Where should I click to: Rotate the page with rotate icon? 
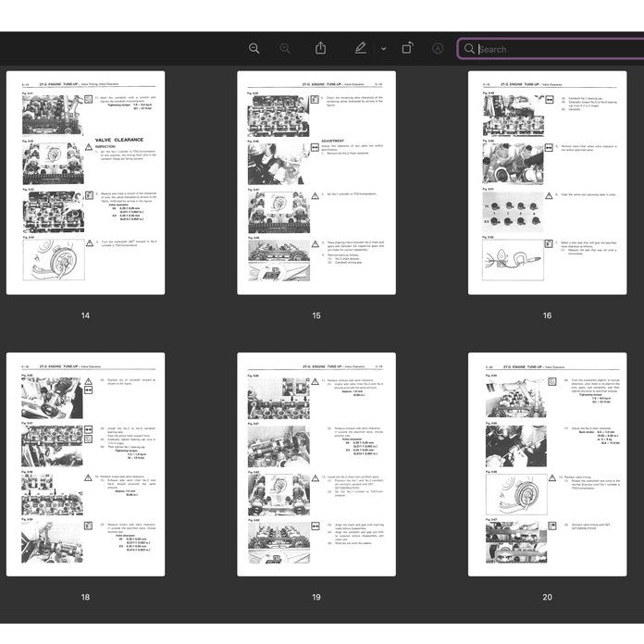tap(407, 48)
